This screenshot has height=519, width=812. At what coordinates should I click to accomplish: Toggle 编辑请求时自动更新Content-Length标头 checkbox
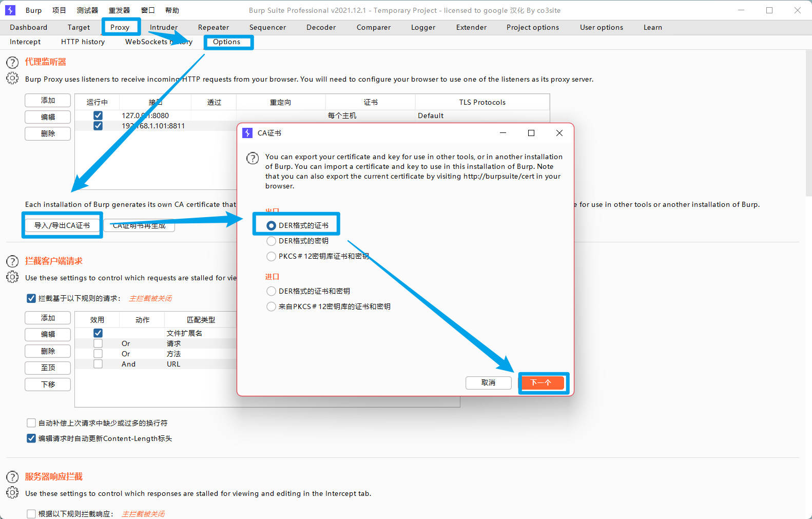(x=31, y=438)
